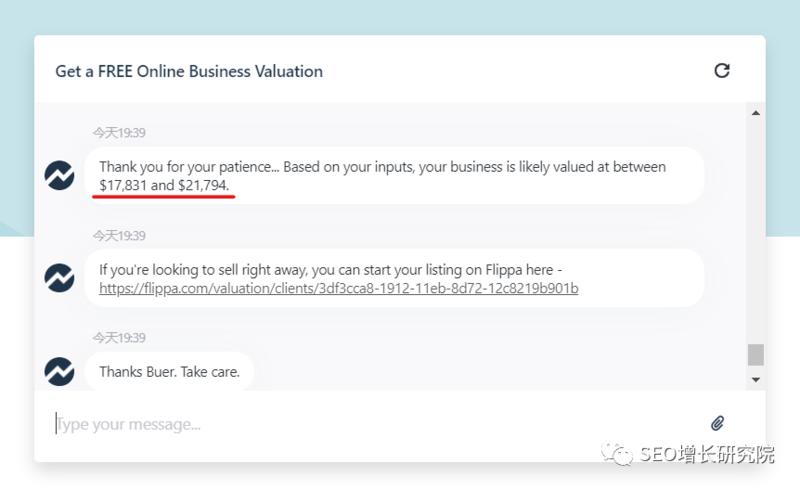Click the scrollbar down arrow

coord(756,380)
